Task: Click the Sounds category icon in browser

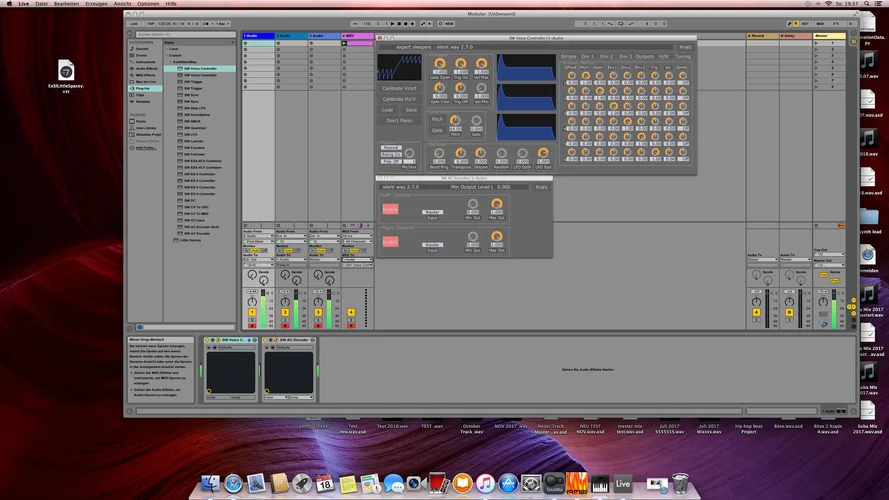Action: point(132,48)
